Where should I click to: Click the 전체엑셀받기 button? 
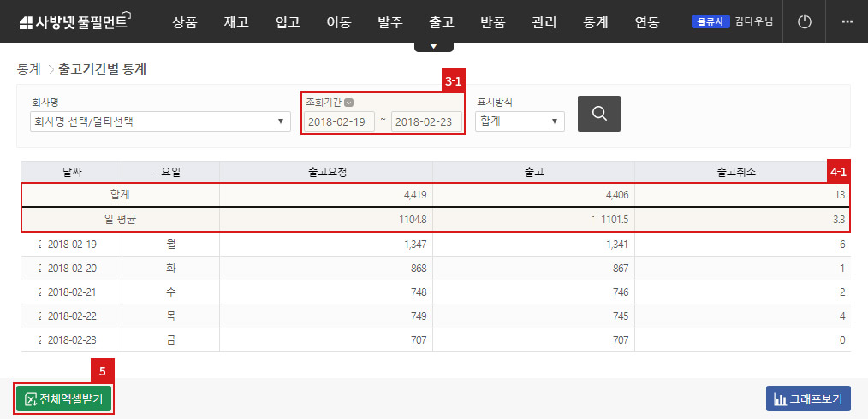63,399
